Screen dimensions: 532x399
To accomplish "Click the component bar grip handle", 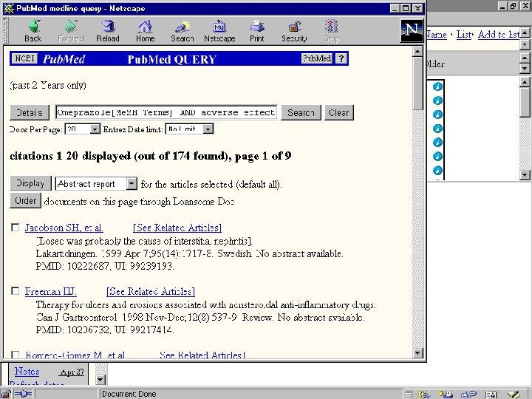I will coord(409,394).
